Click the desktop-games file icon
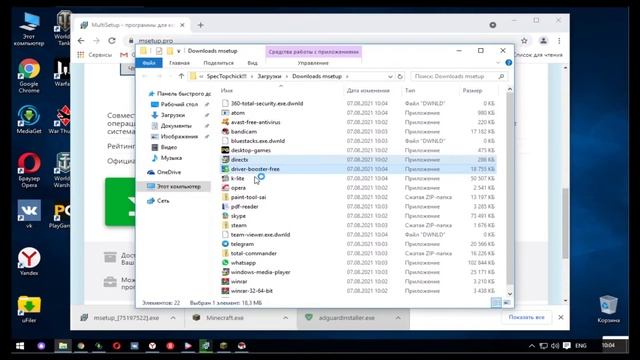The height and width of the screenshot is (360, 640). (225, 150)
